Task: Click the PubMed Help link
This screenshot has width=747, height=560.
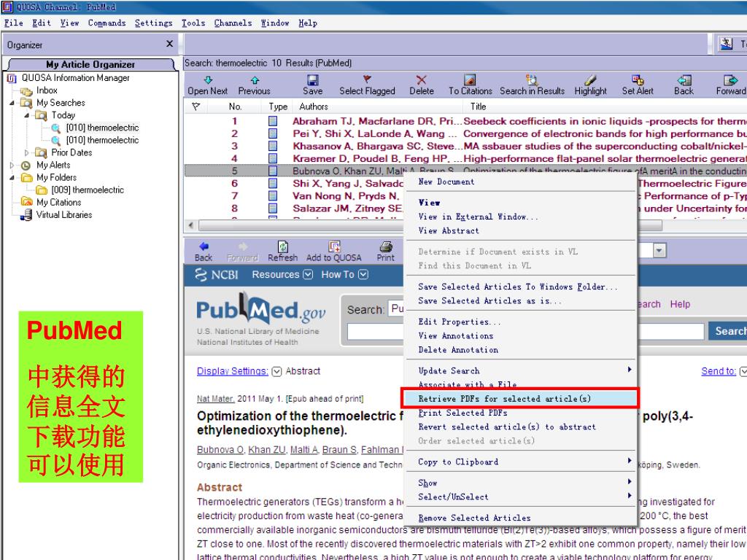Action: click(680, 304)
